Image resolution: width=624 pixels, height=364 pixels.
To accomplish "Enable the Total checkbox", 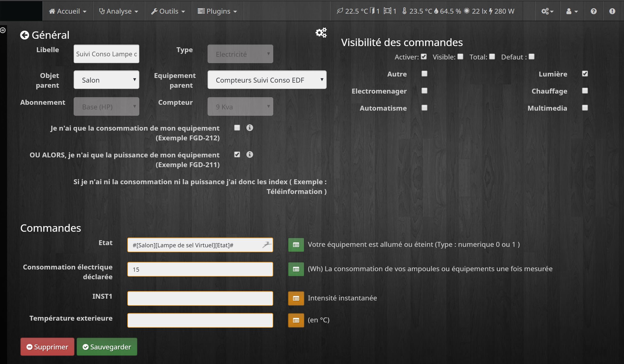I will 492,57.
